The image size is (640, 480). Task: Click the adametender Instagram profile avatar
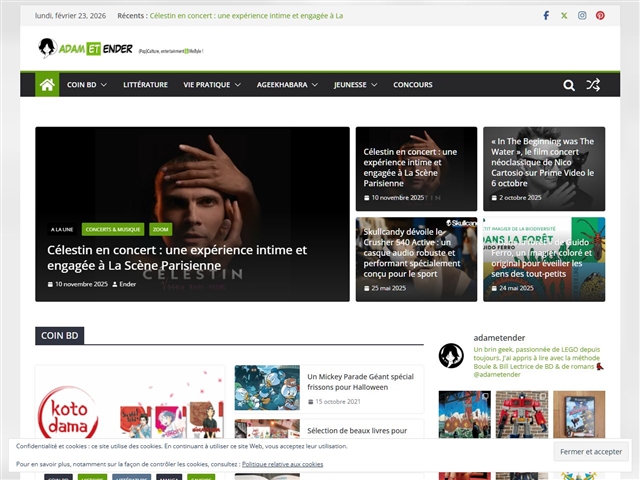(x=451, y=355)
